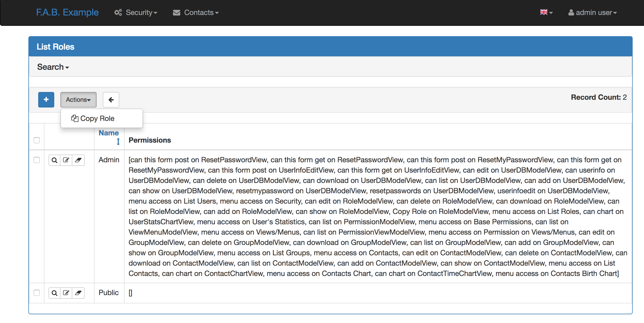
Task: Click the Add new record button
Action: pos(46,99)
